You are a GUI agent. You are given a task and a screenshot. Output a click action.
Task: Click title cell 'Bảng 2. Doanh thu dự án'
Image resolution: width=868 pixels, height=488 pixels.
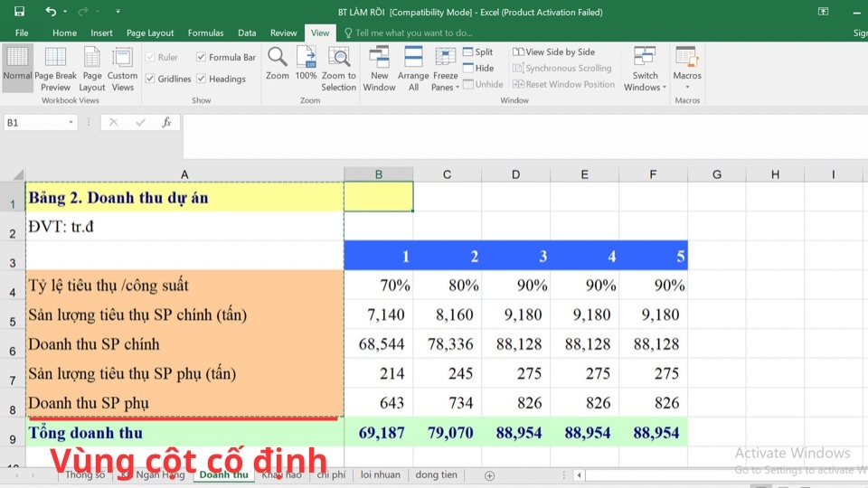(184, 197)
